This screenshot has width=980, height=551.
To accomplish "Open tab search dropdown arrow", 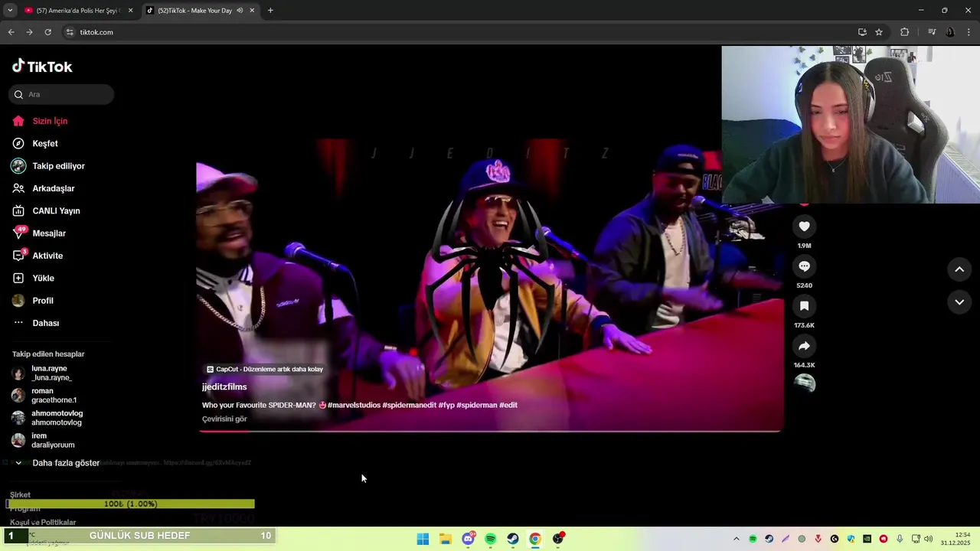I will pyautogui.click(x=10, y=11).
